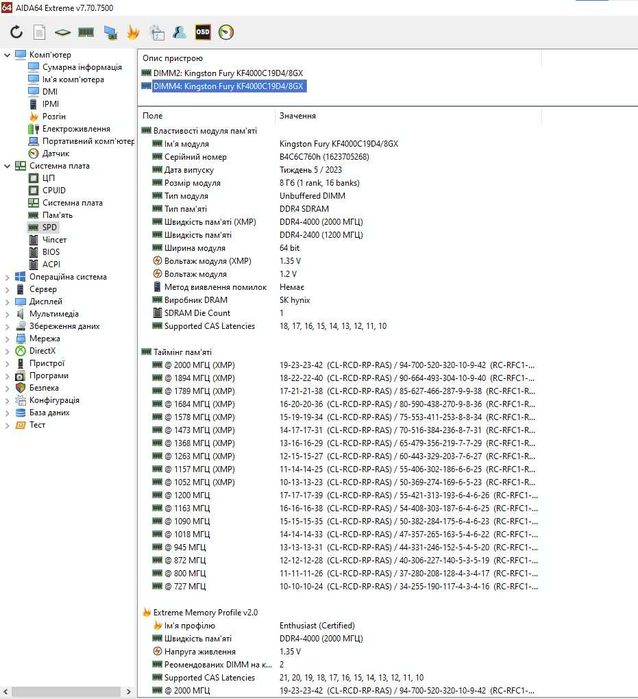The height and width of the screenshot is (699, 638).
Task: Collapse the Комп'ютер tree node
Action: click(x=7, y=55)
